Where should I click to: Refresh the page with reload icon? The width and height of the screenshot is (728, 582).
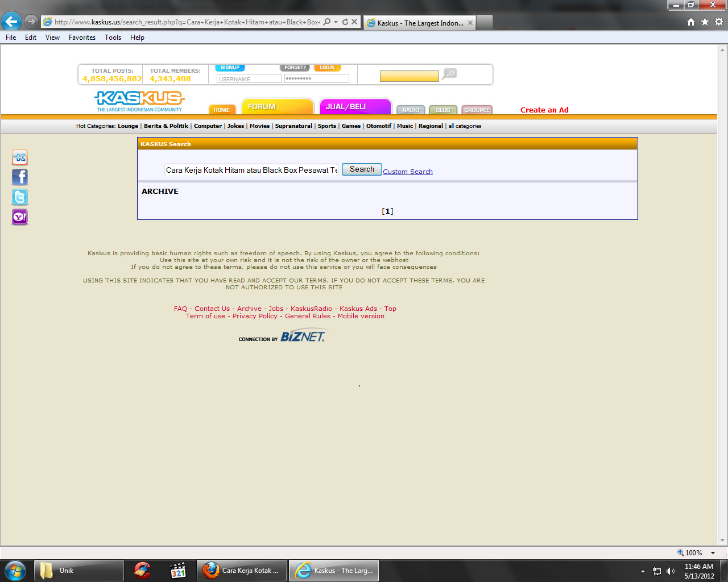pyautogui.click(x=345, y=22)
